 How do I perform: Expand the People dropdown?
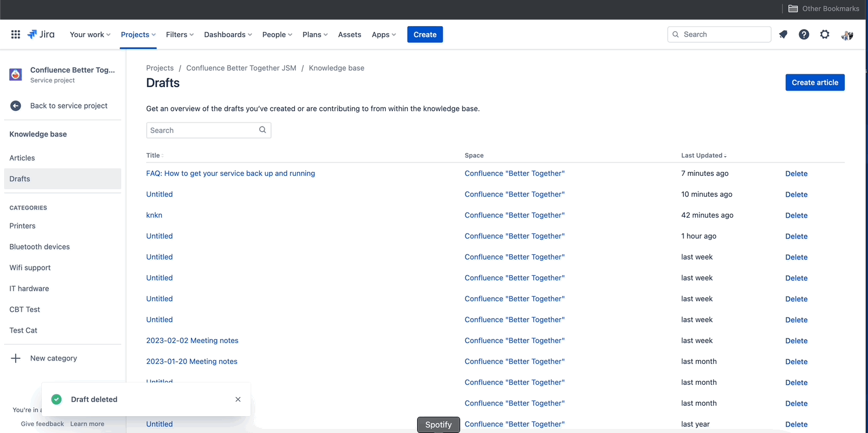pos(277,35)
